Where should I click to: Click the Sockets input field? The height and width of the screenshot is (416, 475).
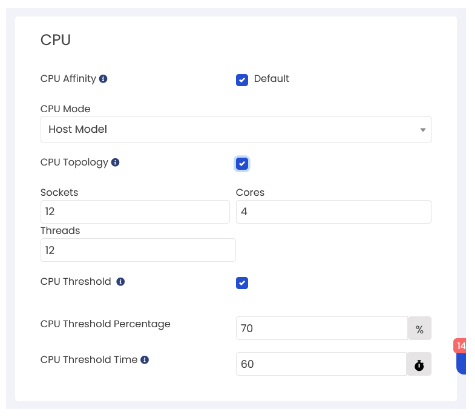click(x=135, y=212)
